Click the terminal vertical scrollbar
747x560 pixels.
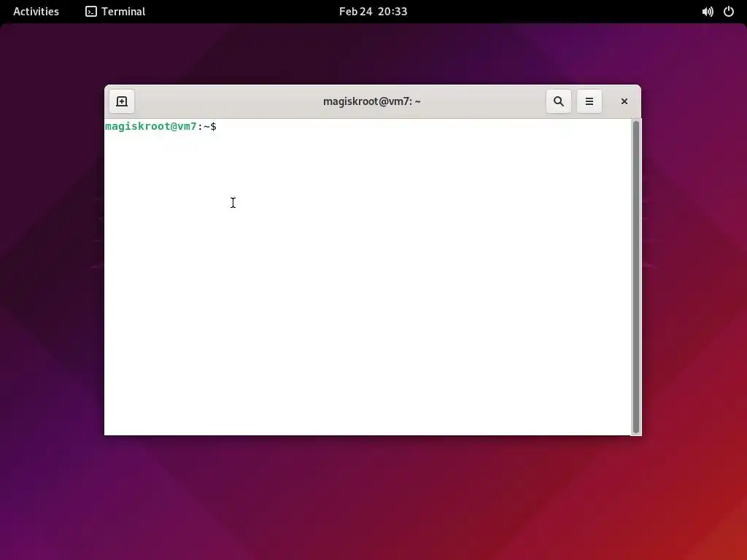(x=635, y=276)
